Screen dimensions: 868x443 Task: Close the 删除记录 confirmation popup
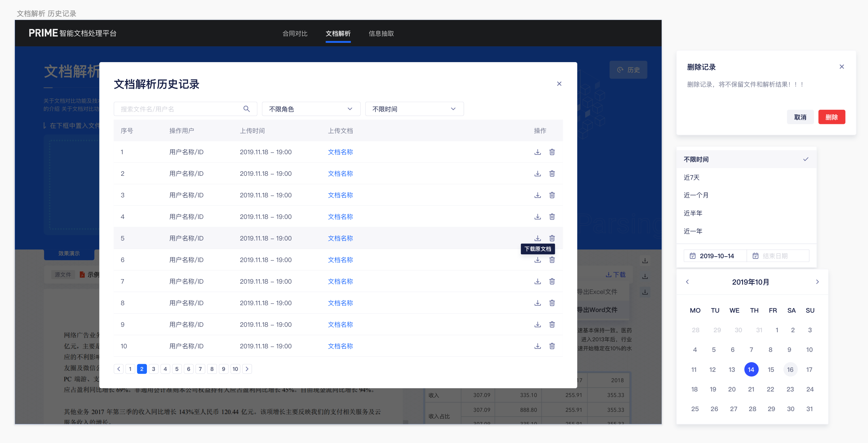pos(841,67)
